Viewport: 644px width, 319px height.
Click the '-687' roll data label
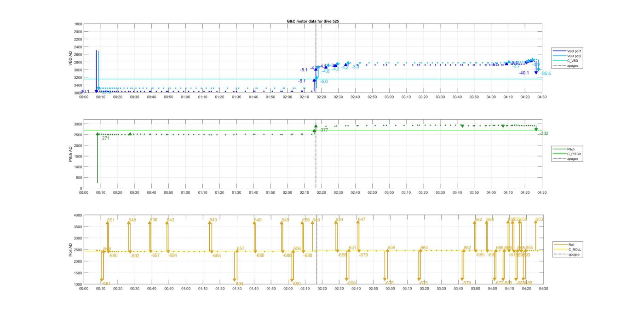tap(155, 255)
